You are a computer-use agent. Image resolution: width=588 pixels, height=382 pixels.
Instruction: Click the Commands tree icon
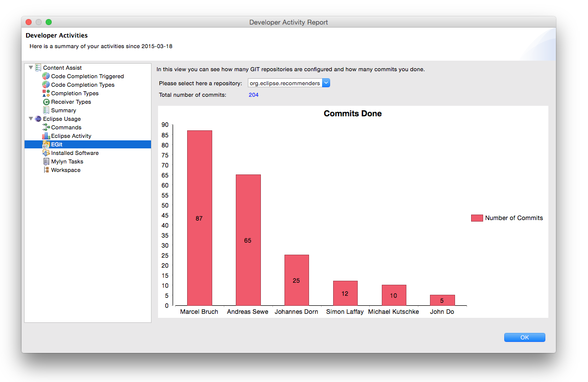click(x=46, y=127)
